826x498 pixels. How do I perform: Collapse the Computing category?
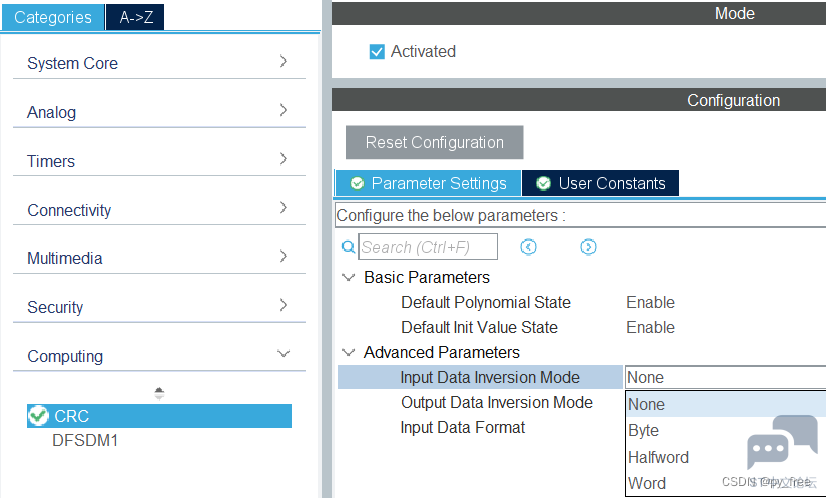click(159, 356)
